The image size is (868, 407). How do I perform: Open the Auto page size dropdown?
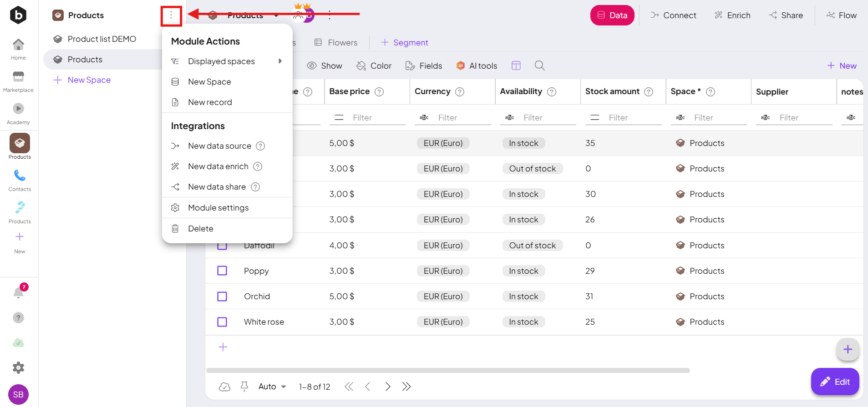(272, 387)
